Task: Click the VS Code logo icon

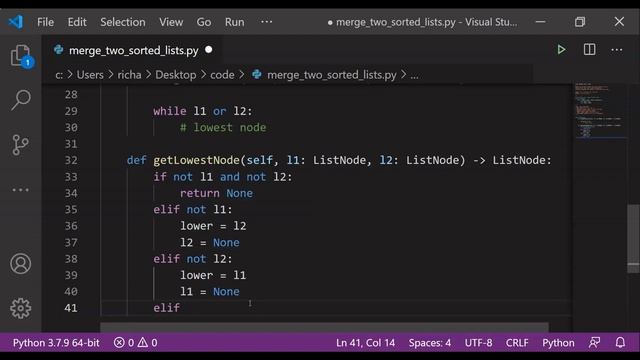Action: [x=16, y=22]
